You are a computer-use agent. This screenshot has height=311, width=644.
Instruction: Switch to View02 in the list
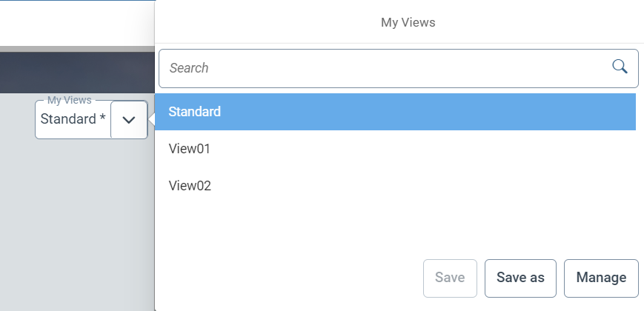click(x=190, y=186)
